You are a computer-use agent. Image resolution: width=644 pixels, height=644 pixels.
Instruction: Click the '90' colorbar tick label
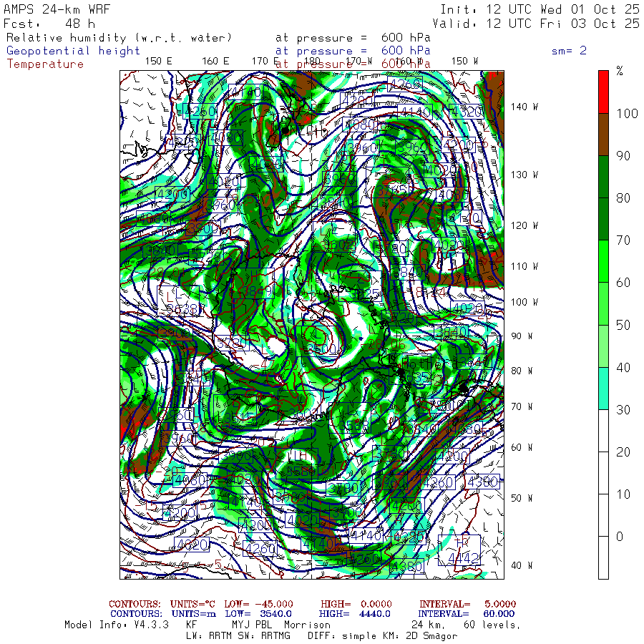(x=623, y=156)
